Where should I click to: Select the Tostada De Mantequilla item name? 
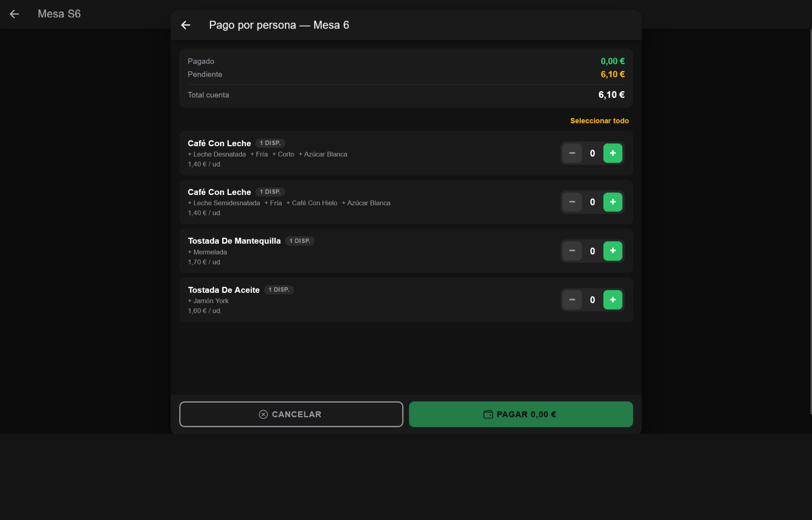pos(234,241)
